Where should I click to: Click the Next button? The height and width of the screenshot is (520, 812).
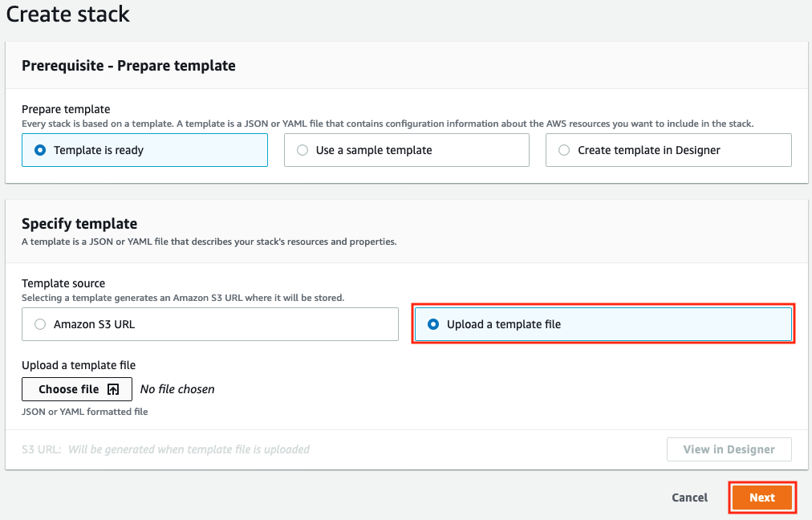pos(761,498)
